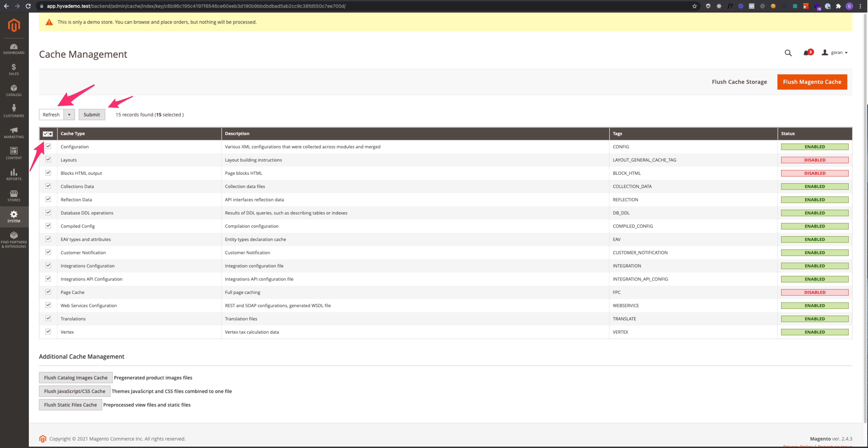Open the Catalog sidebar menu

(14, 91)
